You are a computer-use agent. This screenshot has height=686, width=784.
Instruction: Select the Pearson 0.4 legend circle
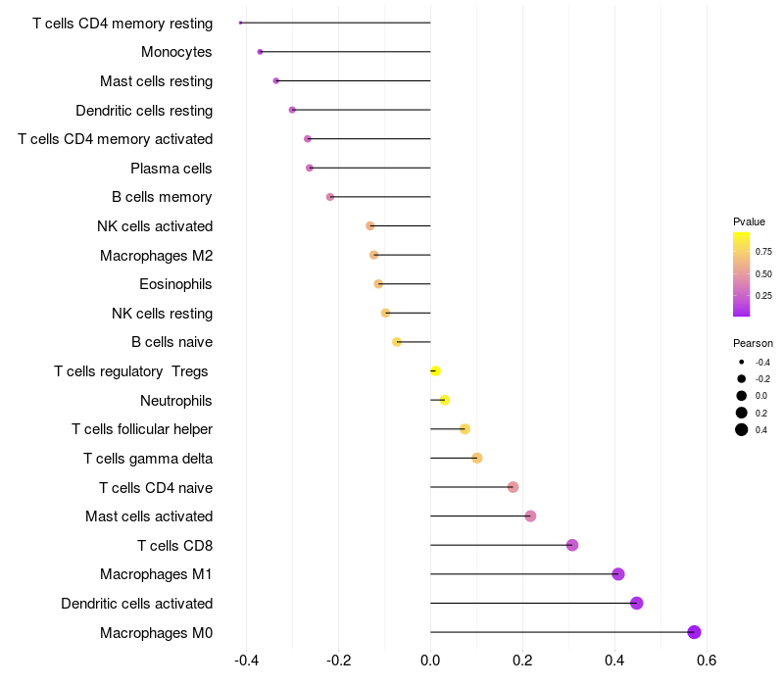click(x=742, y=429)
